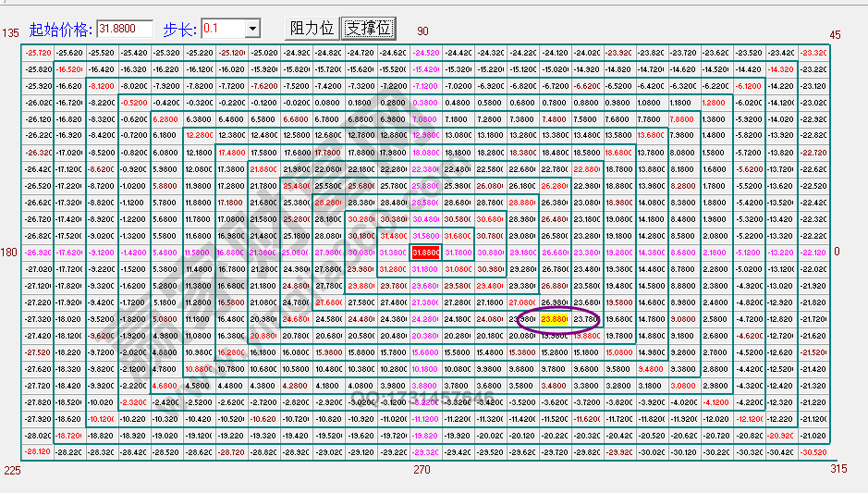Click the 0 degree label on right edge
This screenshot has width=868, height=493.
[x=835, y=252]
